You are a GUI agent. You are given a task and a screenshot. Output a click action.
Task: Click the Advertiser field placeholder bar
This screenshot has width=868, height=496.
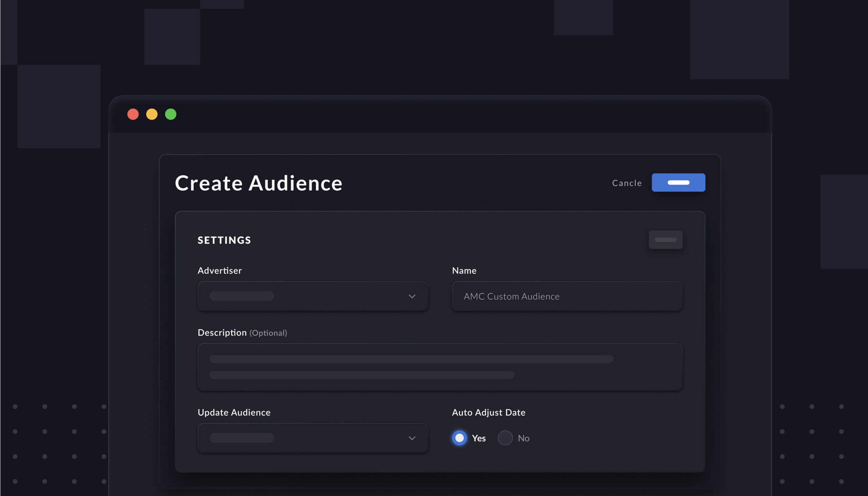[242, 296]
